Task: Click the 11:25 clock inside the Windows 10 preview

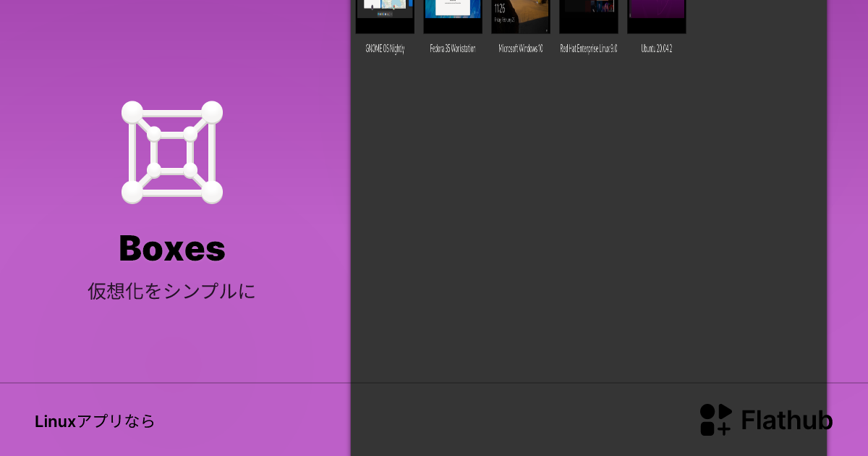Action: 500,9
